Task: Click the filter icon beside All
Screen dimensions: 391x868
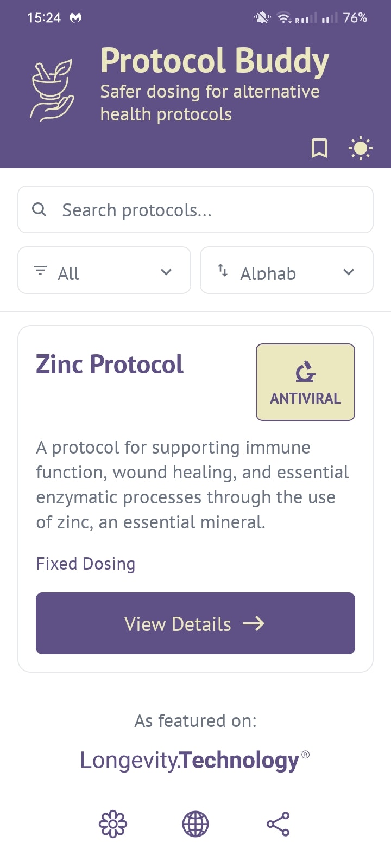Action: pyautogui.click(x=39, y=270)
